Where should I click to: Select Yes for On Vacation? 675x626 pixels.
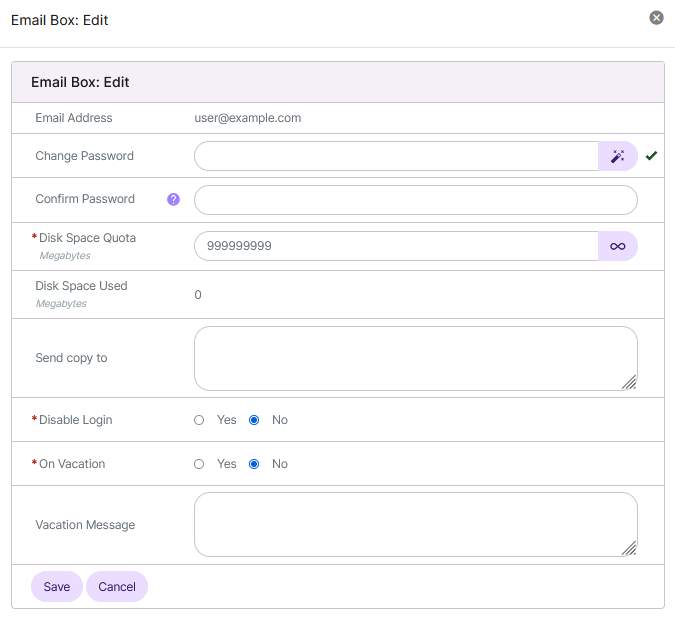tap(199, 464)
